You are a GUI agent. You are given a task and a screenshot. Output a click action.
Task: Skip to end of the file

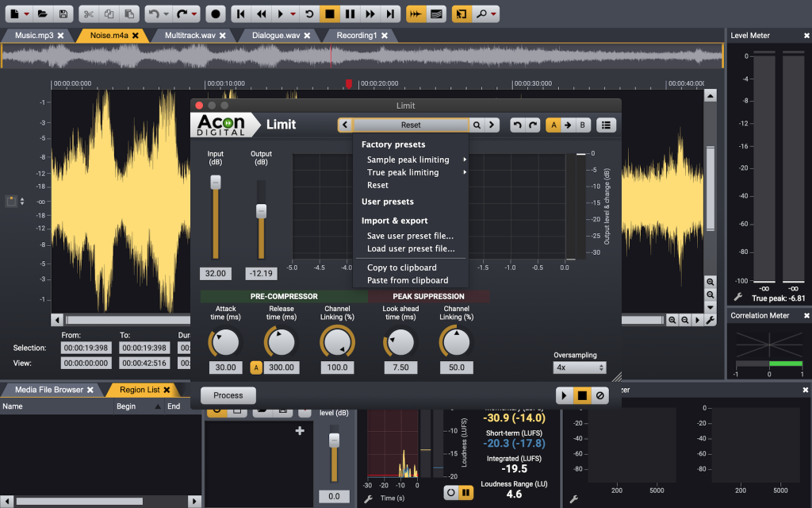(x=389, y=13)
